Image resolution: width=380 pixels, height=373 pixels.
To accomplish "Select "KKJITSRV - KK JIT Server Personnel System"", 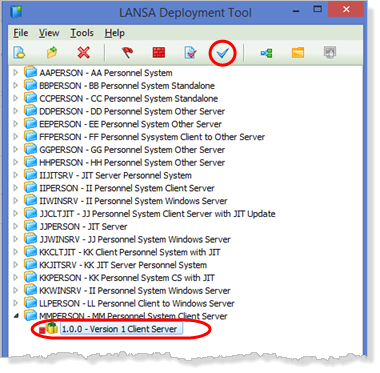I will 123,265.
